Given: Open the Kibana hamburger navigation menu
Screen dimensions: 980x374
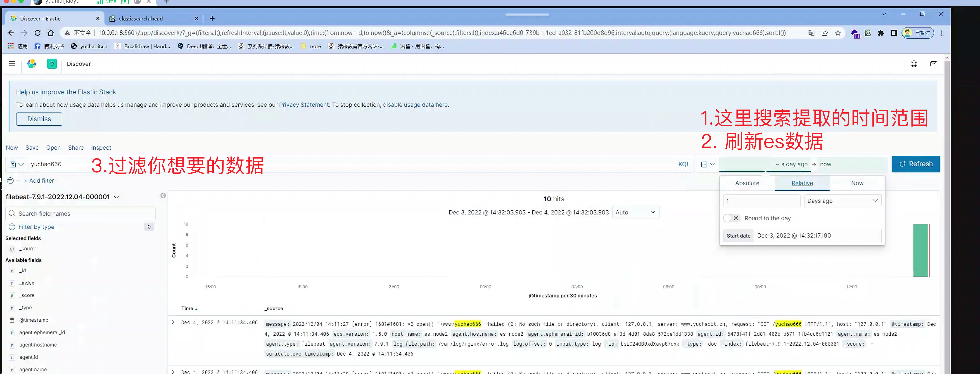Looking at the screenshot, I should (x=12, y=64).
